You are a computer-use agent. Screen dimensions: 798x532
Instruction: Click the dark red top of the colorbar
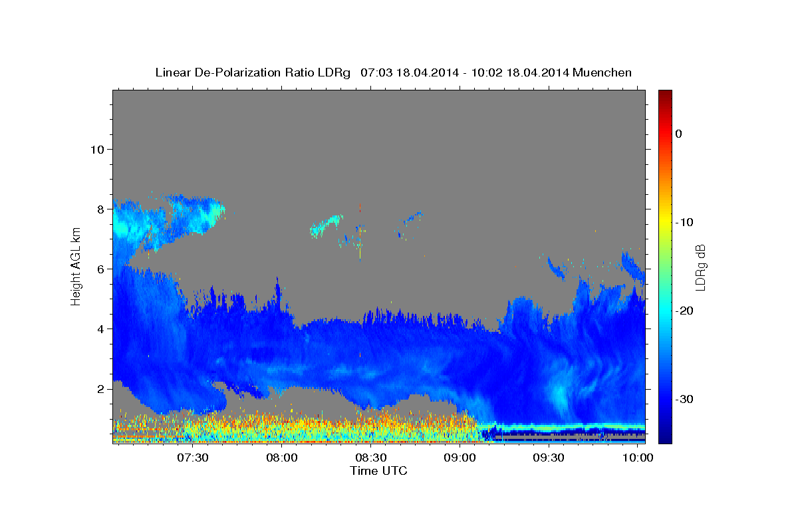(x=665, y=95)
